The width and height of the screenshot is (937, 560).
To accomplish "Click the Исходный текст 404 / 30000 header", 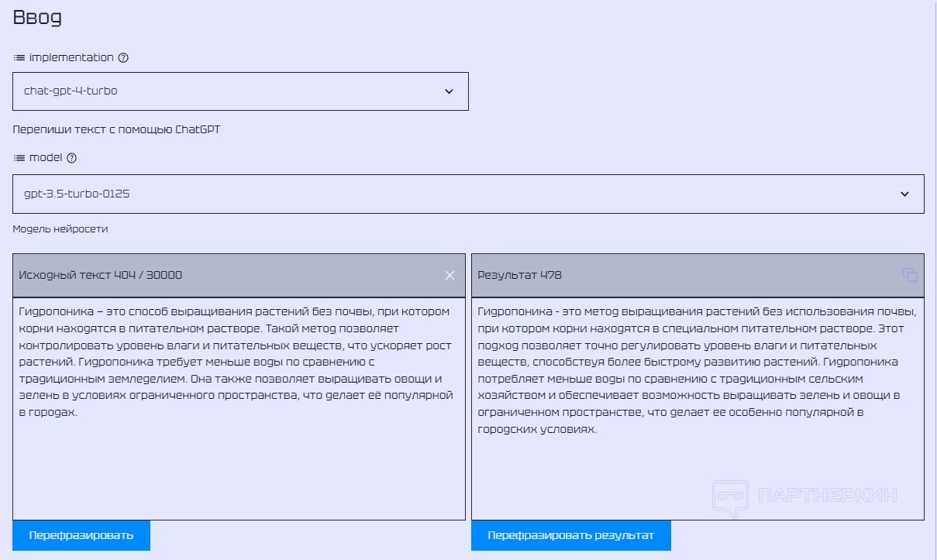I will 101,275.
